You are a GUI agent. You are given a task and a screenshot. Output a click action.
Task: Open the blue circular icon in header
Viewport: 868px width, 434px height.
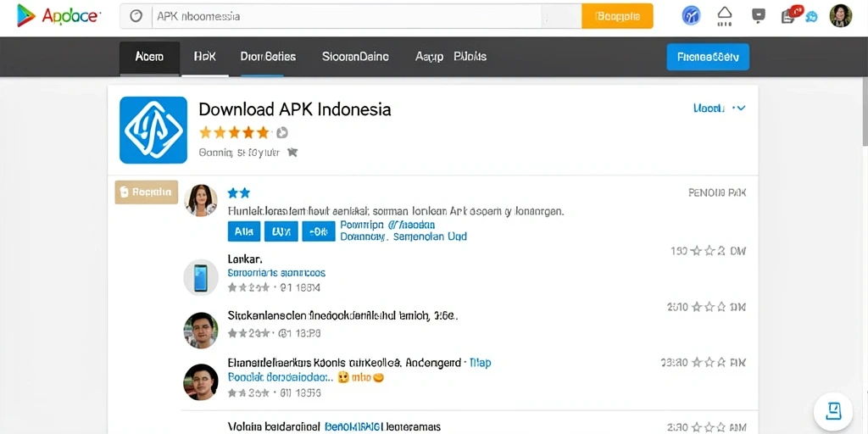click(691, 15)
